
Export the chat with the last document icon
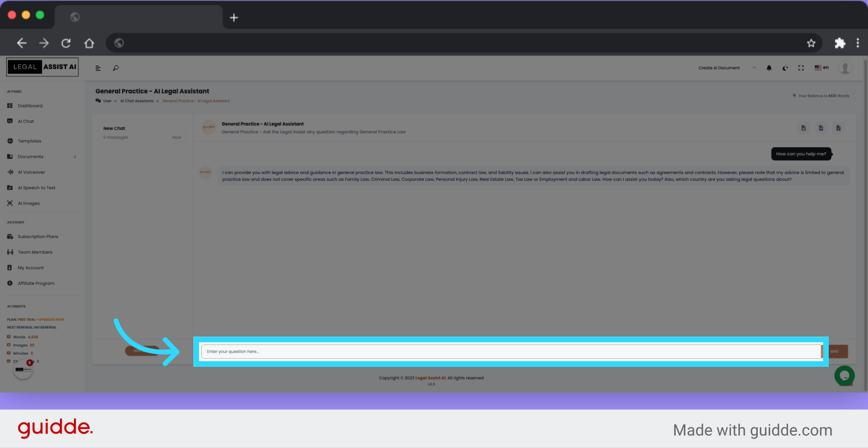coord(838,128)
